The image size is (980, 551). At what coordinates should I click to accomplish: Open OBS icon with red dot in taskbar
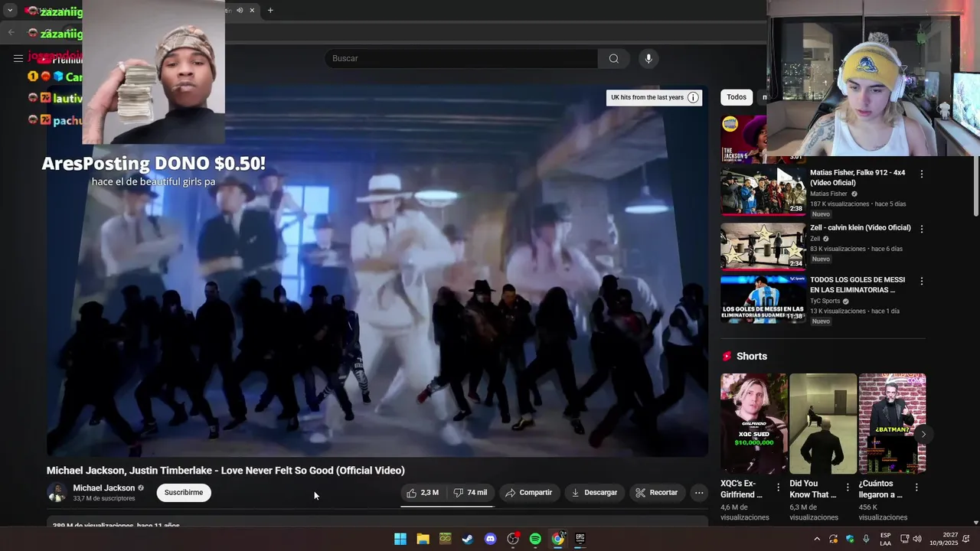pyautogui.click(x=513, y=539)
